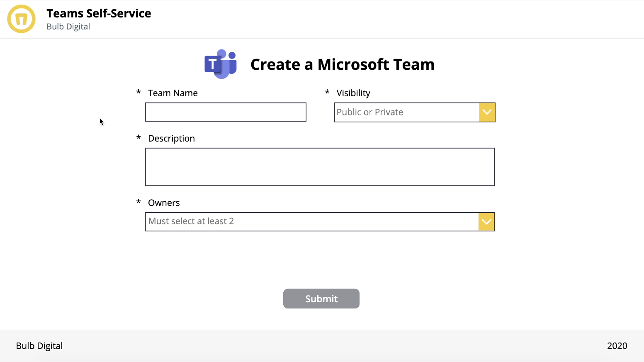Click the asterisk next to Owners
This screenshot has width=644, height=362.
tap(138, 203)
